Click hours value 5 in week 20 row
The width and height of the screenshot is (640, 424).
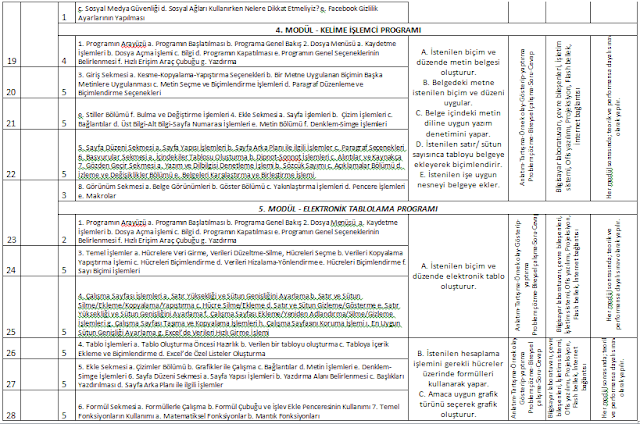[x=64, y=92]
